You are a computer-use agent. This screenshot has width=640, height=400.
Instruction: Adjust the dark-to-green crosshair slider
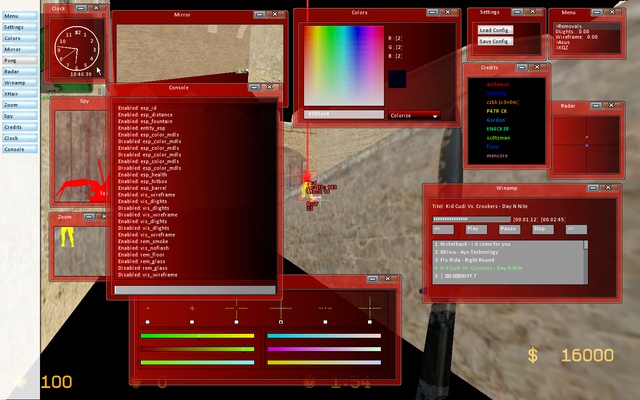coord(198,349)
